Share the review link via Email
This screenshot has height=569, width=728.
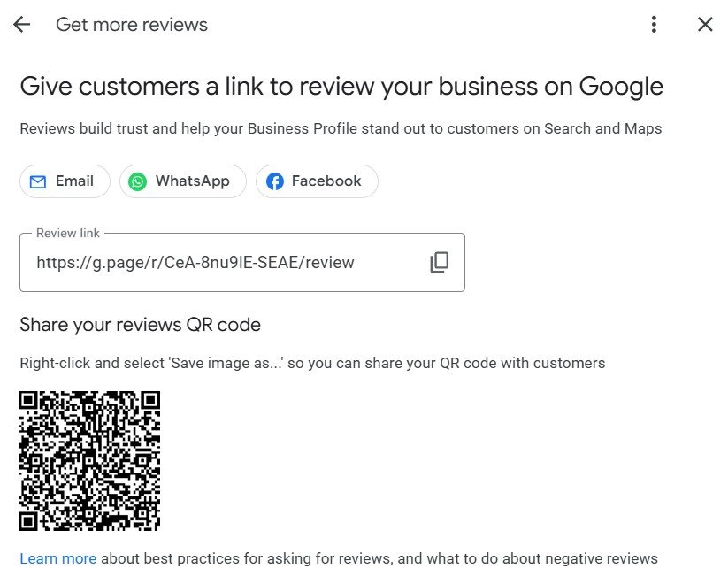pyautogui.click(x=65, y=181)
